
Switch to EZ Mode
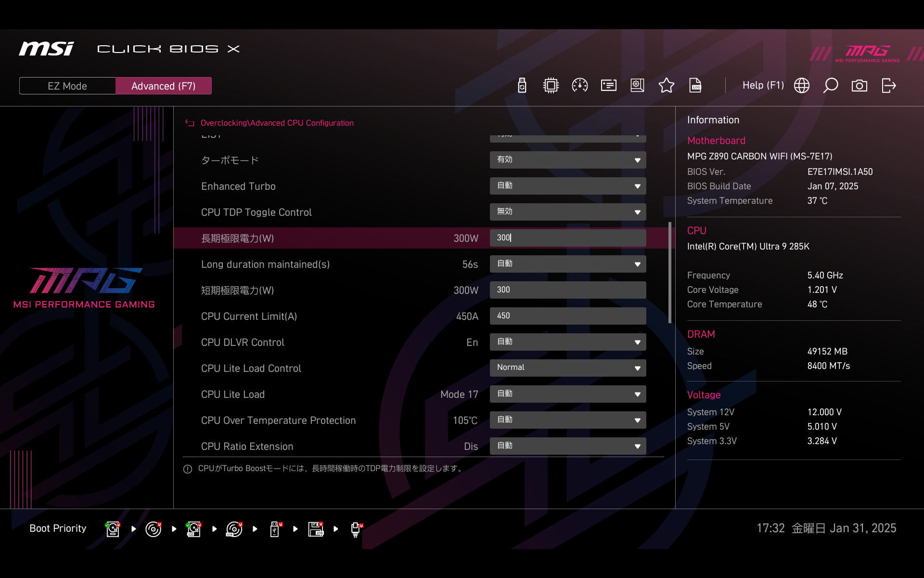click(67, 86)
